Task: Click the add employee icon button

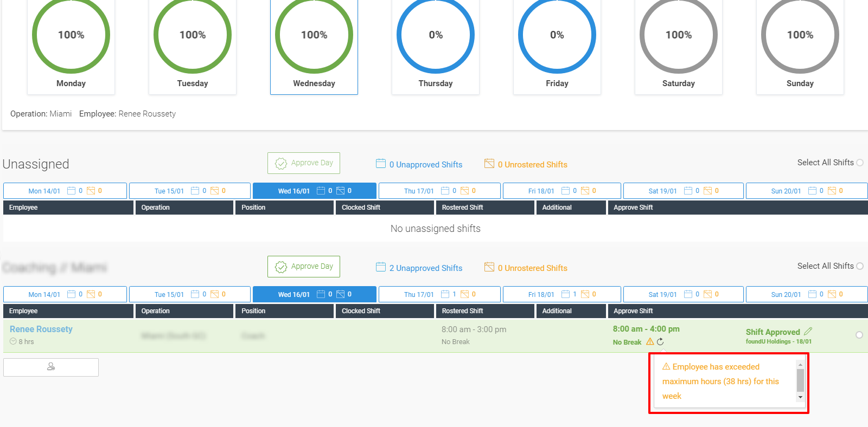Action: click(x=51, y=367)
